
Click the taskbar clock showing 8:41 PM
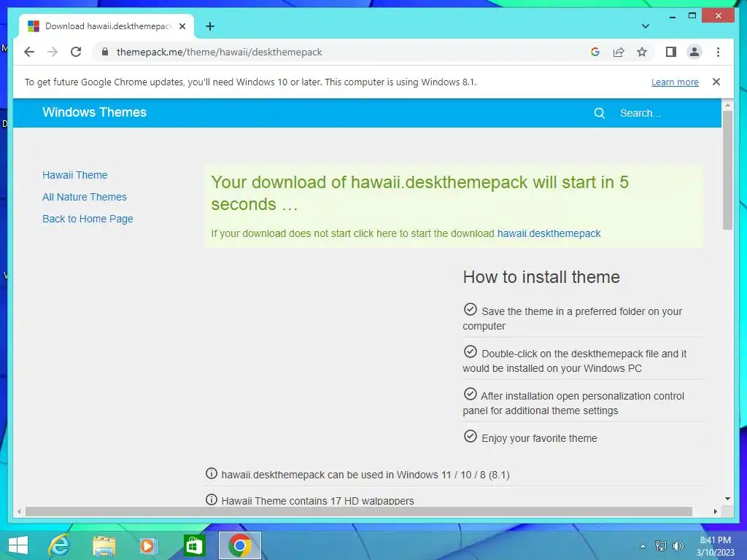(715, 545)
